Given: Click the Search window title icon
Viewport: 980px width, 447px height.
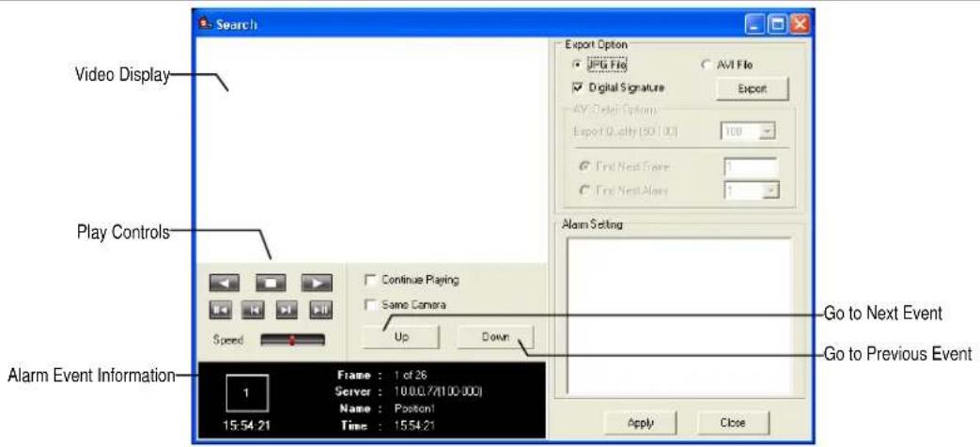Looking at the screenshot, I should 205,24.
